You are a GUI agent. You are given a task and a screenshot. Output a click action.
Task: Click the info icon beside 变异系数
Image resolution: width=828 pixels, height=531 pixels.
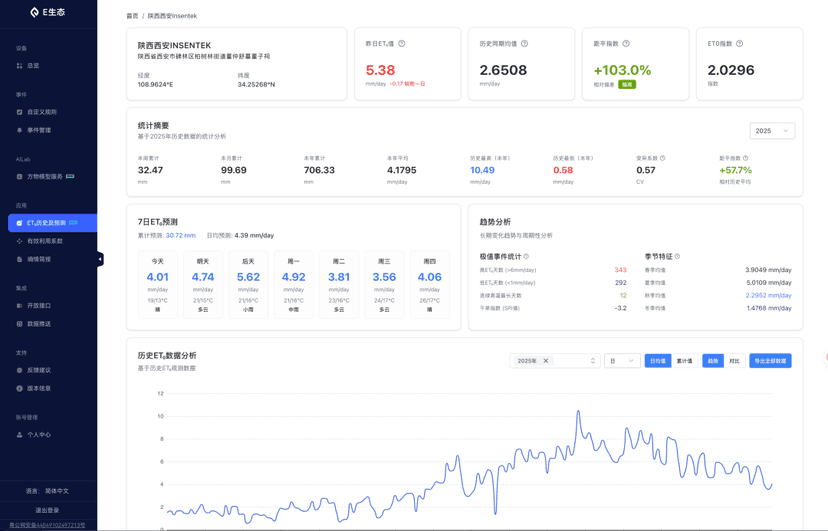click(662, 158)
